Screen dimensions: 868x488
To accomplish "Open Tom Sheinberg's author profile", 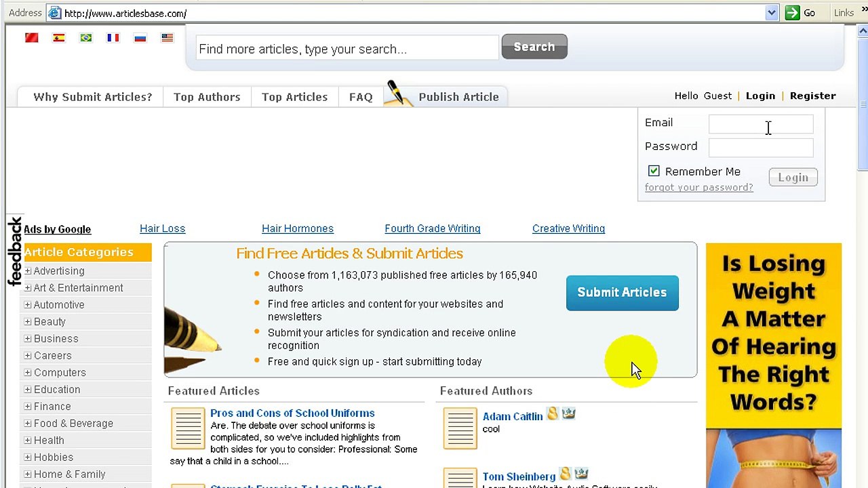I will point(519,476).
